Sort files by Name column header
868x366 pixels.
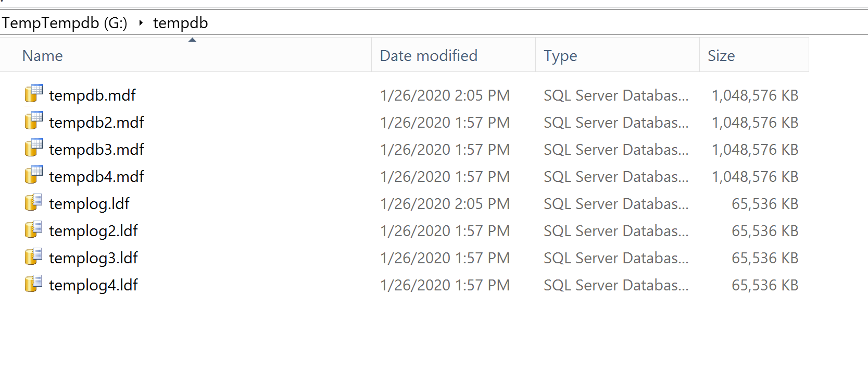pos(43,56)
